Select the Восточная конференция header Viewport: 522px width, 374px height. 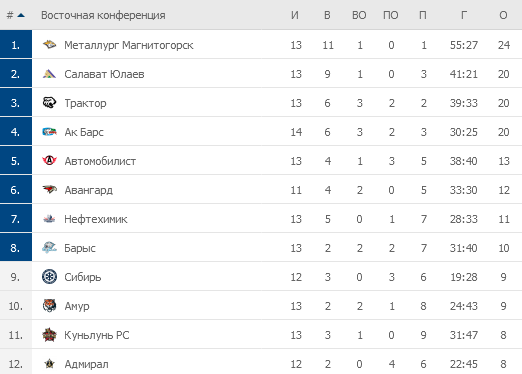click(x=103, y=15)
